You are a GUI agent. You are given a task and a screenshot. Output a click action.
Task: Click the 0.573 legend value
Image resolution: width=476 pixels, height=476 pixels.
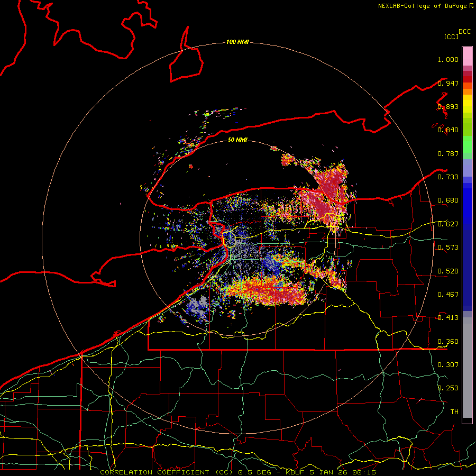click(x=448, y=248)
